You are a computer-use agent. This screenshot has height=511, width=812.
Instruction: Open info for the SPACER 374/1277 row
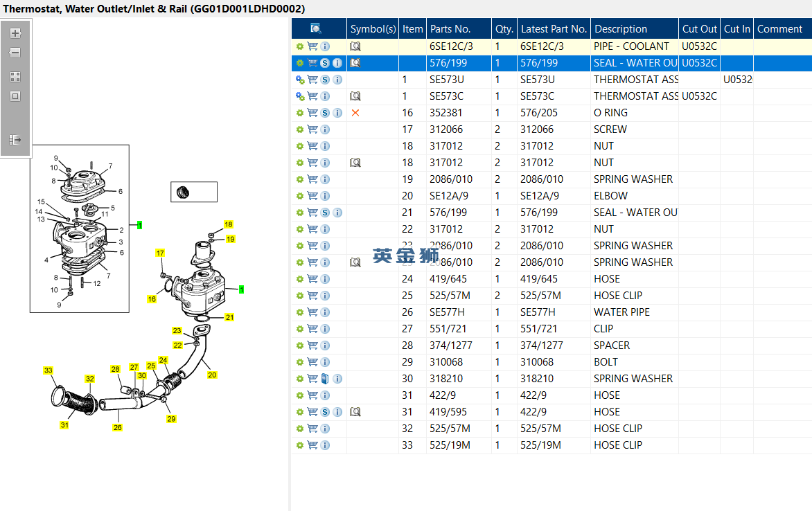[325, 346]
